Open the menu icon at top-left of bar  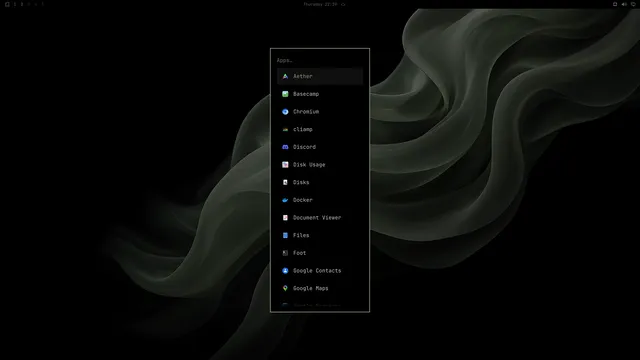7,4
